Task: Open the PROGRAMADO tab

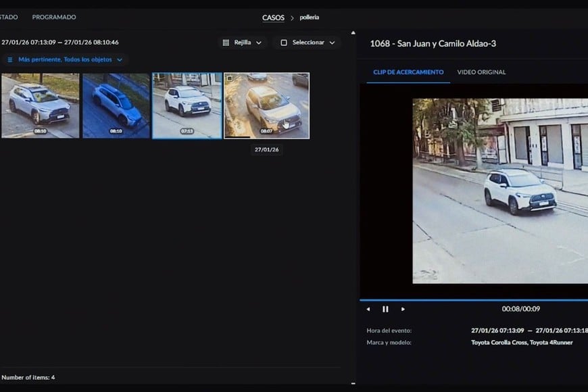Action: tap(53, 17)
